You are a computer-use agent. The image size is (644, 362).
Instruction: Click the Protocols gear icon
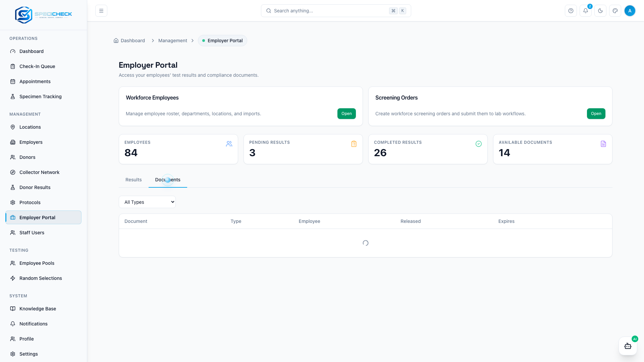[x=13, y=202]
